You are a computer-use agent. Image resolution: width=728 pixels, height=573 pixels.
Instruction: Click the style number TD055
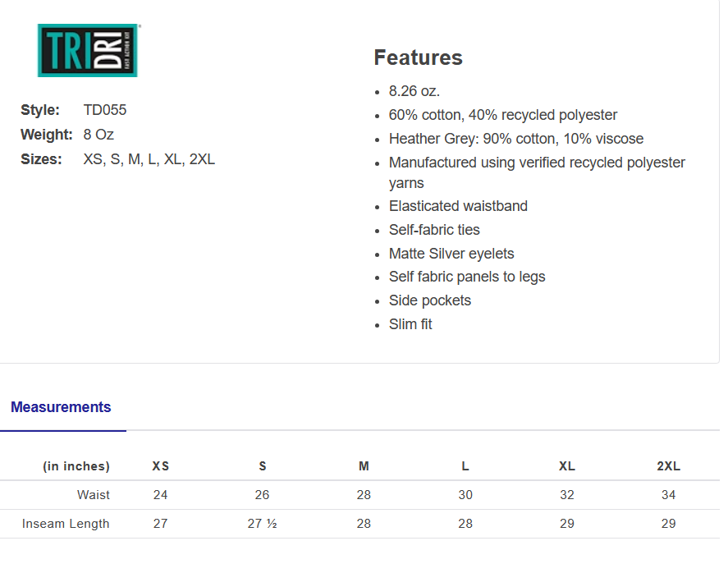(x=105, y=110)
